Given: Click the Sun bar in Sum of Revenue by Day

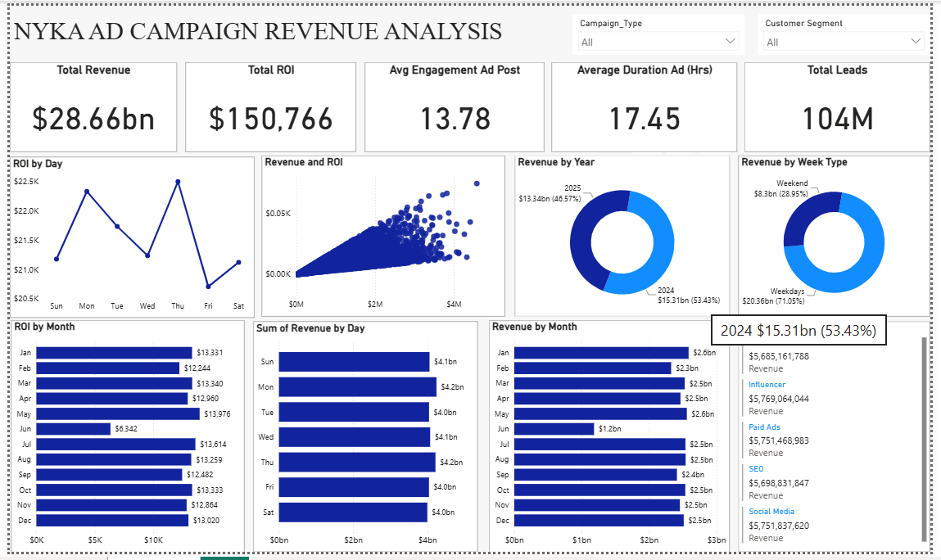Looking at the screenshot, I should 354,361.
